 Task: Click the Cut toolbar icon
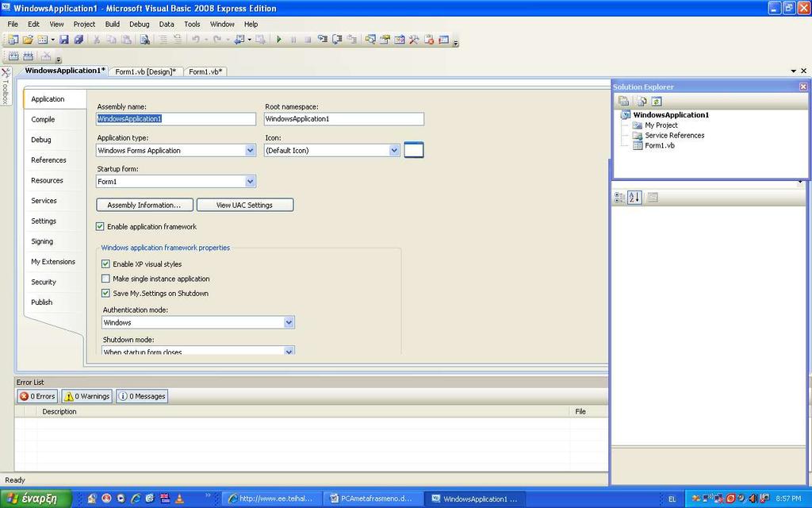tap(96, 40)
